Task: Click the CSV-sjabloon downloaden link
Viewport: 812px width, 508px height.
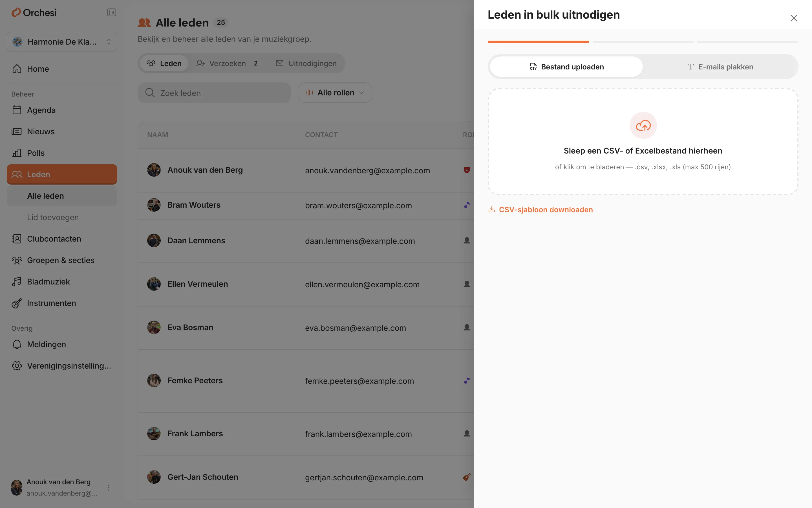Action: tap(540, 210)
